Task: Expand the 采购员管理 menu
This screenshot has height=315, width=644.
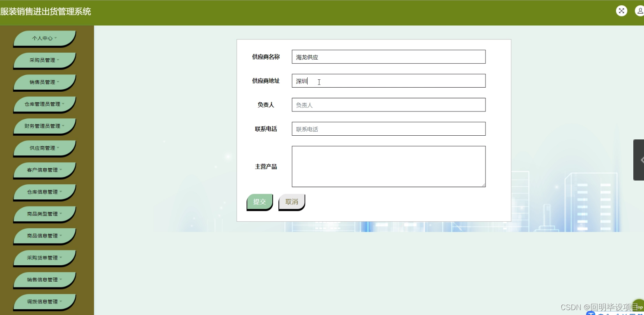Action: [45, 60]
